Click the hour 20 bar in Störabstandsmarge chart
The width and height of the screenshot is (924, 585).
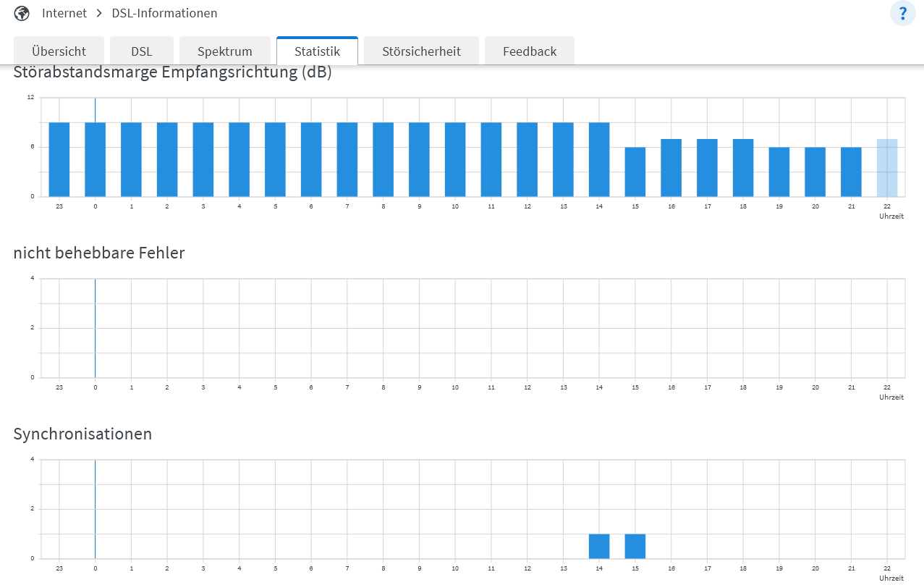[x=815, y=172]
